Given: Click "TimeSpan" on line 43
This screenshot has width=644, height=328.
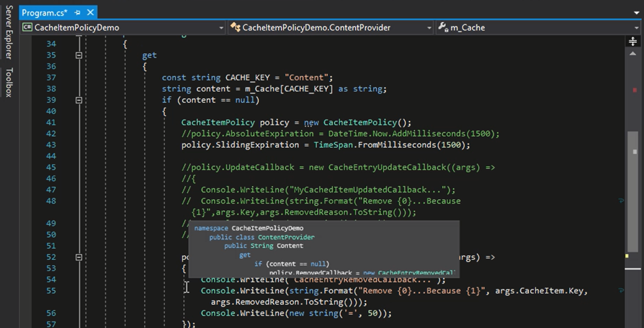Looking at the screenshot, I should pos(333,145).
